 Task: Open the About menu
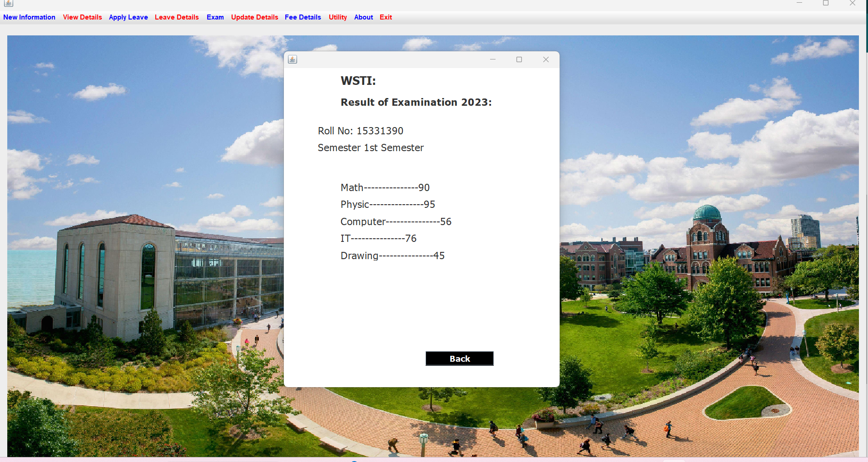(363, 17)
